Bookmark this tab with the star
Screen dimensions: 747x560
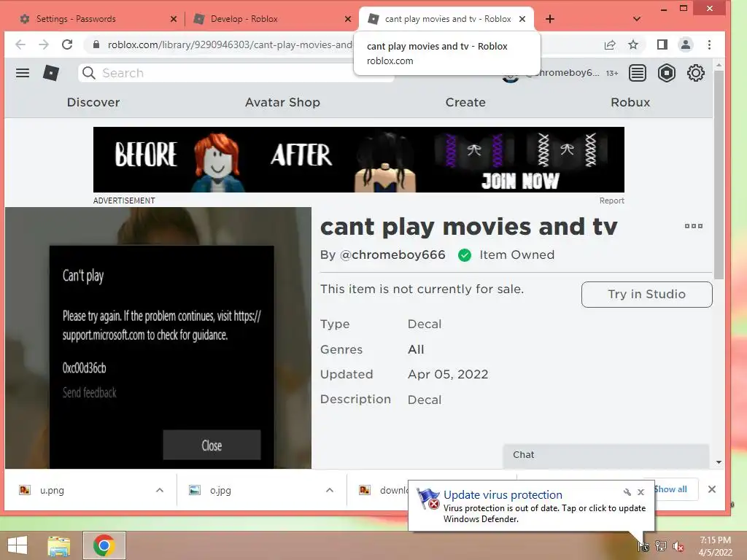click(633, 44)
